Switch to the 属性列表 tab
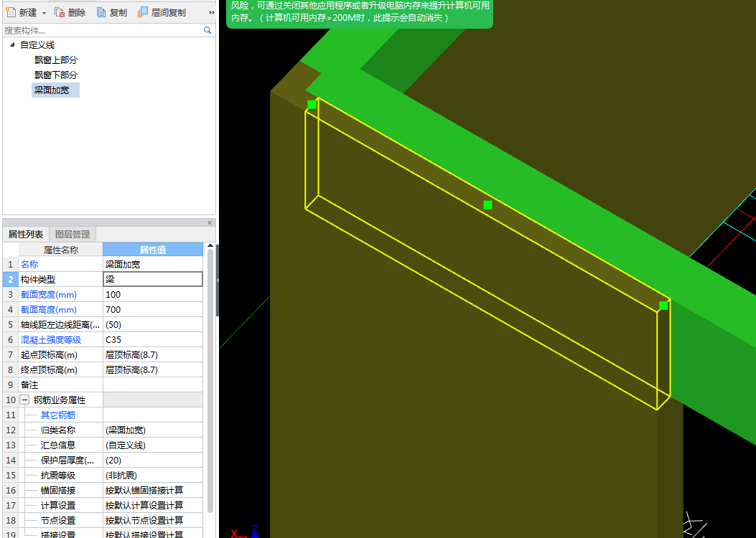This screenshot has height=538, width=756. click(x=26, y=235)
